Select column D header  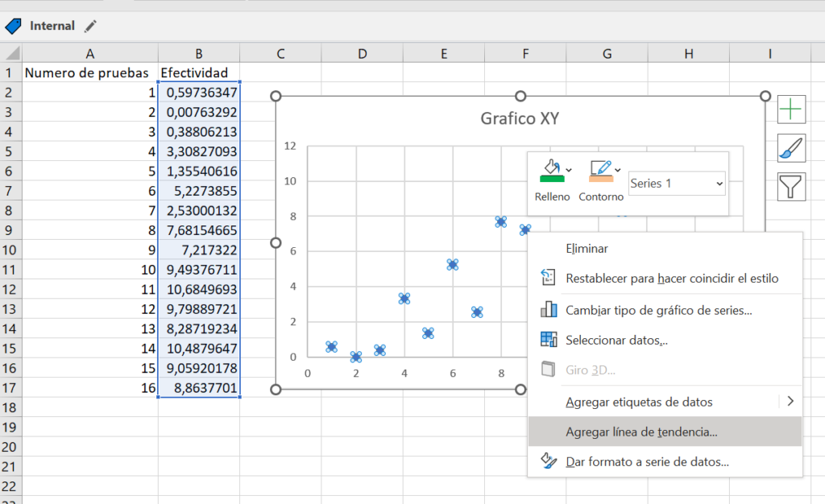(x=362, y=54)
